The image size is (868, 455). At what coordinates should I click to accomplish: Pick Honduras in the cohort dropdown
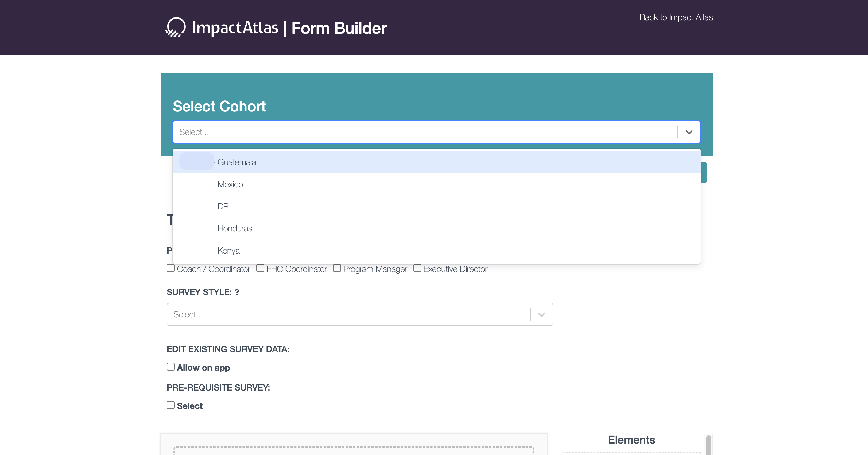coord(234,228)
